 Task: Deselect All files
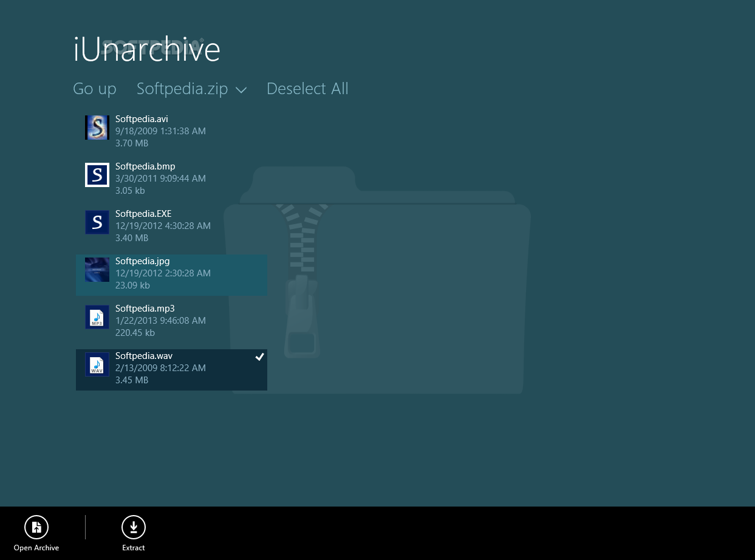pyautogui.click(x=307, y=89)
